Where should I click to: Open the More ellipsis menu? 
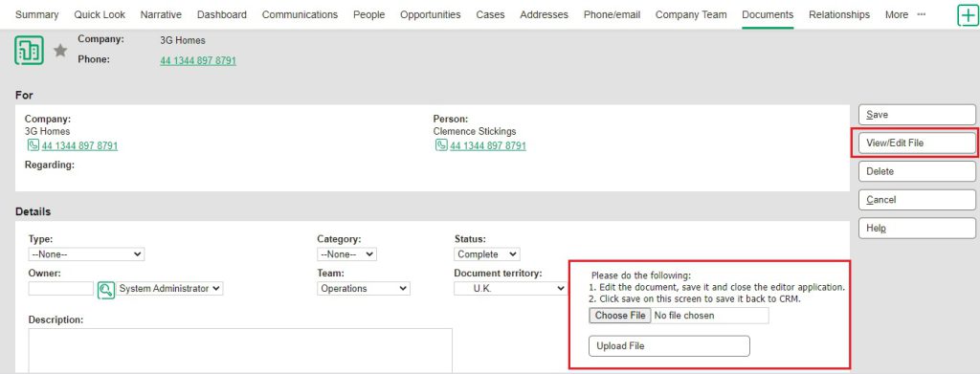tap(922, 14)
